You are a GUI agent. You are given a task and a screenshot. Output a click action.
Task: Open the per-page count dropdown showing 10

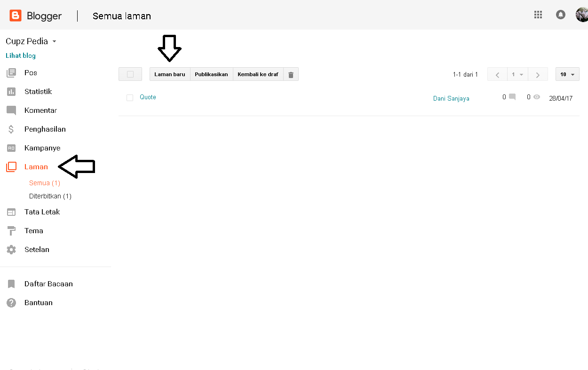point(567,74)
